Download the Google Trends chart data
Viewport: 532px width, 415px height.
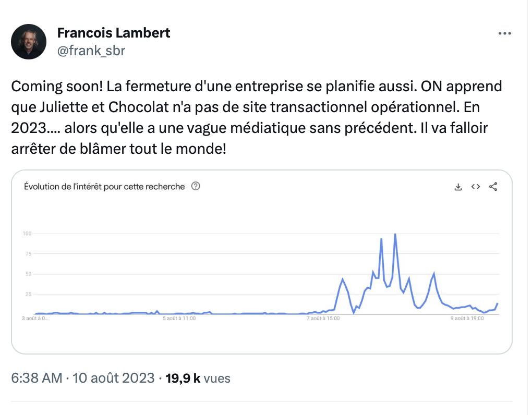click(x=458, y=187)
